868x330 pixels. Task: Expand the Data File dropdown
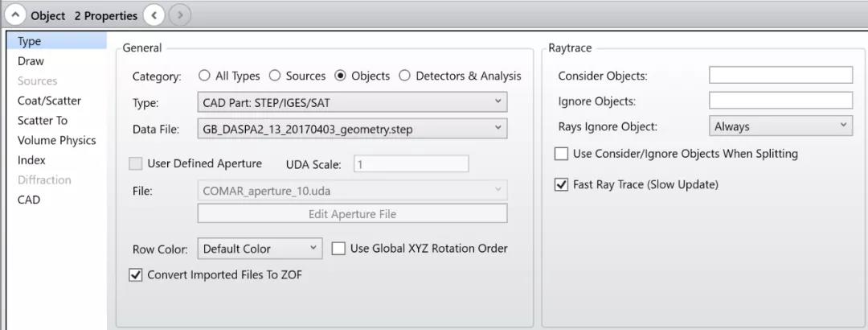[351, 128]
